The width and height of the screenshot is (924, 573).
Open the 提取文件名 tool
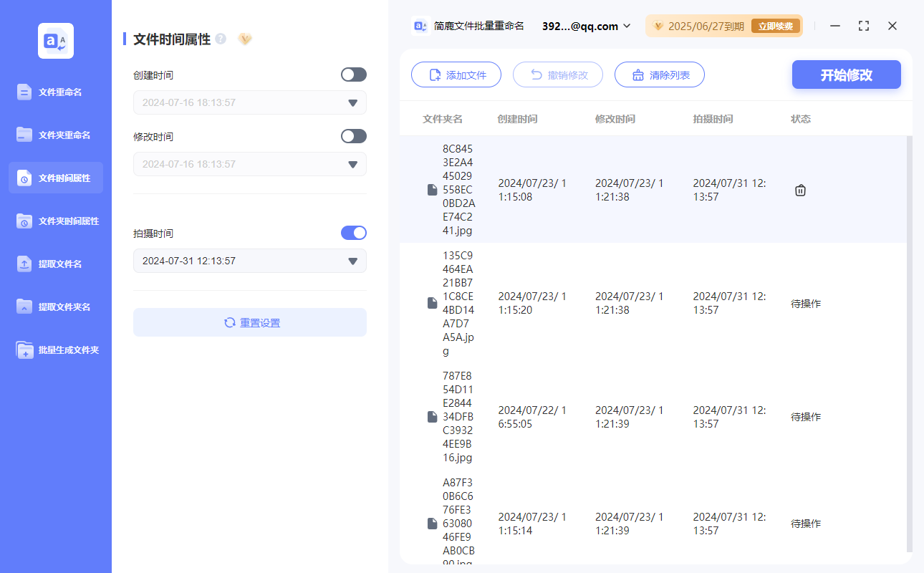click(55, 264)
